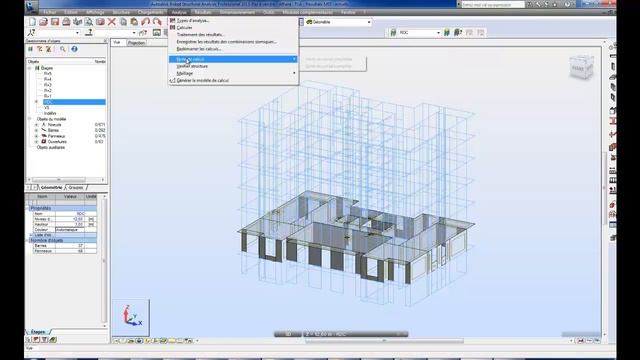Click the node selection icon on second toolbar
The image size is (640, 360).
pyautogui.click(x=31, y=33)
